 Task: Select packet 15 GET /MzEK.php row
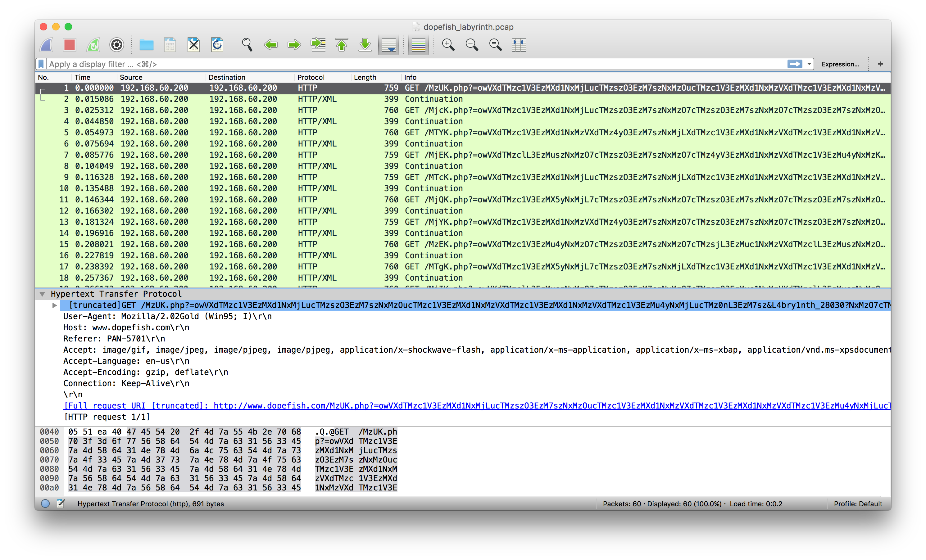(x=463, y=244)
